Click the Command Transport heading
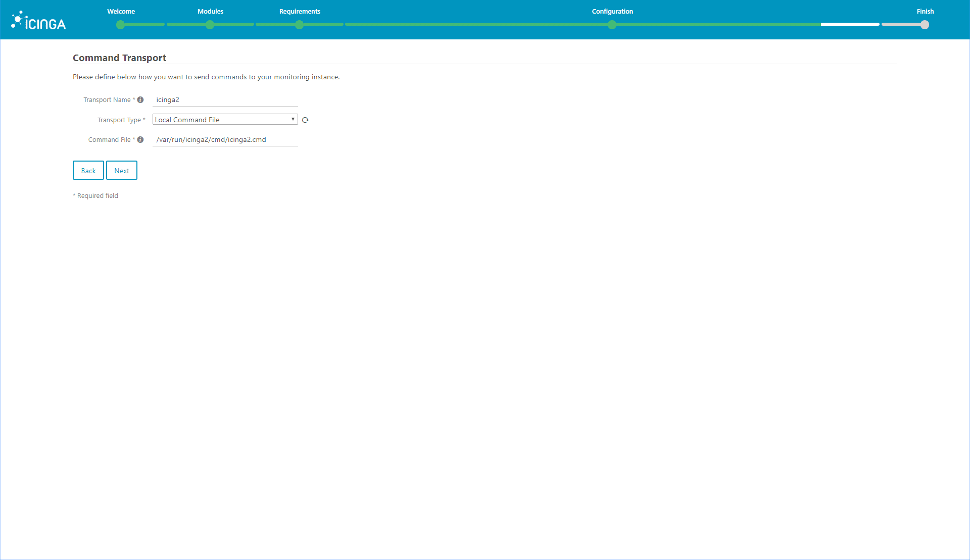 [x=119, y=58]
